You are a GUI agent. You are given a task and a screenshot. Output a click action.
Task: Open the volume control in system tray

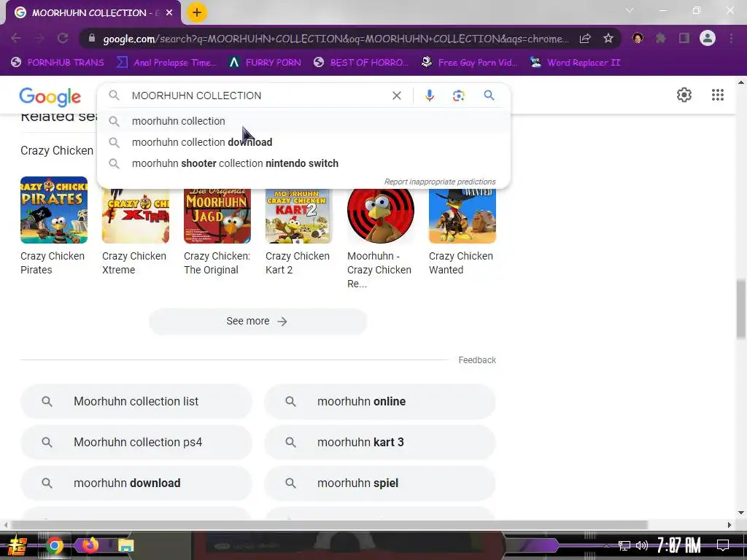tap(642, 545)
